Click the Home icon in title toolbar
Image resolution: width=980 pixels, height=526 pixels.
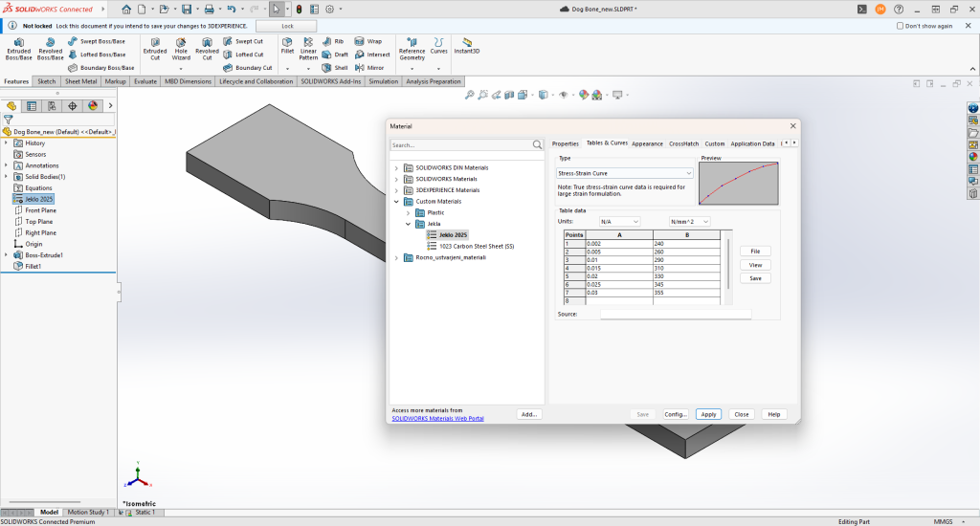point(126,10)
